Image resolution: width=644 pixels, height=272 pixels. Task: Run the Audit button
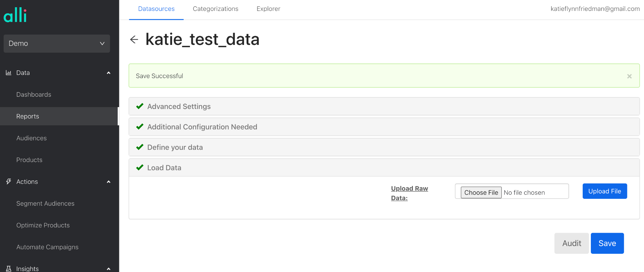pyautogui.click(x=571, y=243)
